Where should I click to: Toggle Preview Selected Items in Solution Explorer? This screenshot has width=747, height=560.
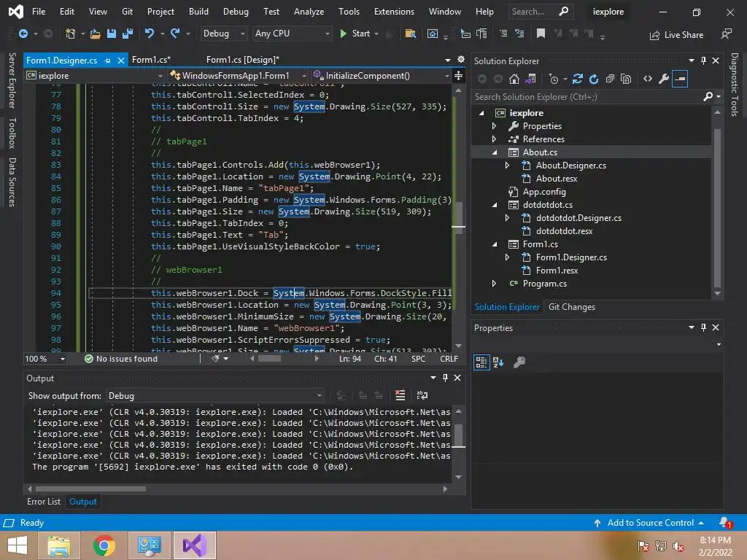pos(680,79)
